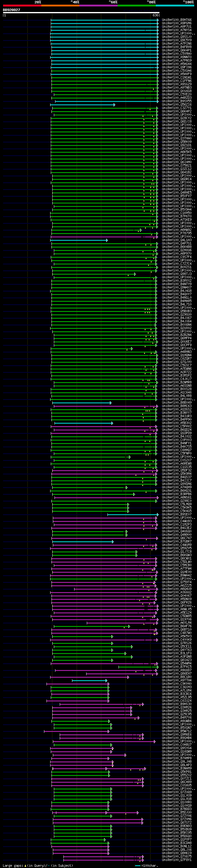Image resolution: width=197 pixels, height=868 pixels.
Task: Select the UniRef100_B9SE07 label
Action: point(176,515)
